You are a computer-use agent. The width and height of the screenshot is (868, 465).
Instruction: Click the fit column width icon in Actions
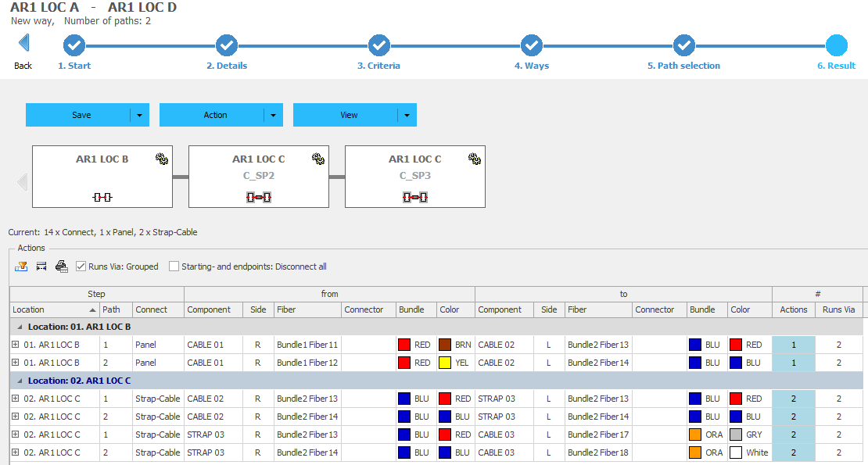pos(41,266)
